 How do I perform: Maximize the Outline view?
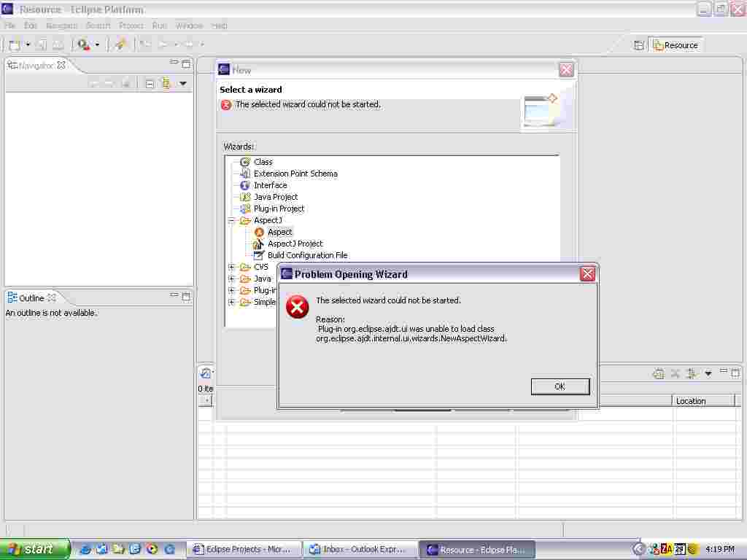(x=186, y=296)
